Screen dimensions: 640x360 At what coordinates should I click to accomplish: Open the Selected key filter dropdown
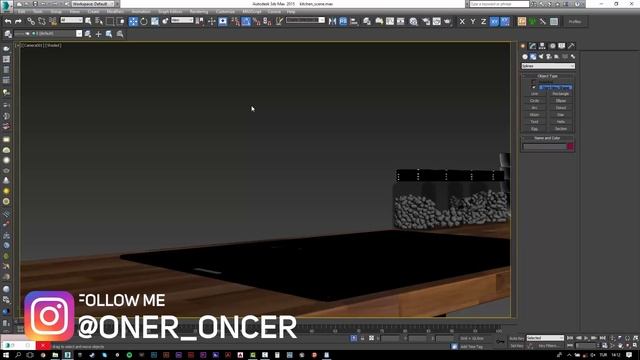(x=545, y=338)
